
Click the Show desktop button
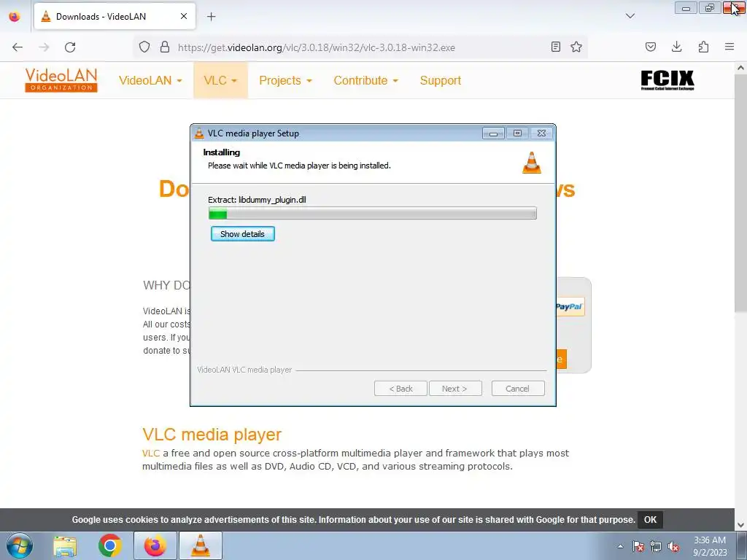[x=742, y=545]
